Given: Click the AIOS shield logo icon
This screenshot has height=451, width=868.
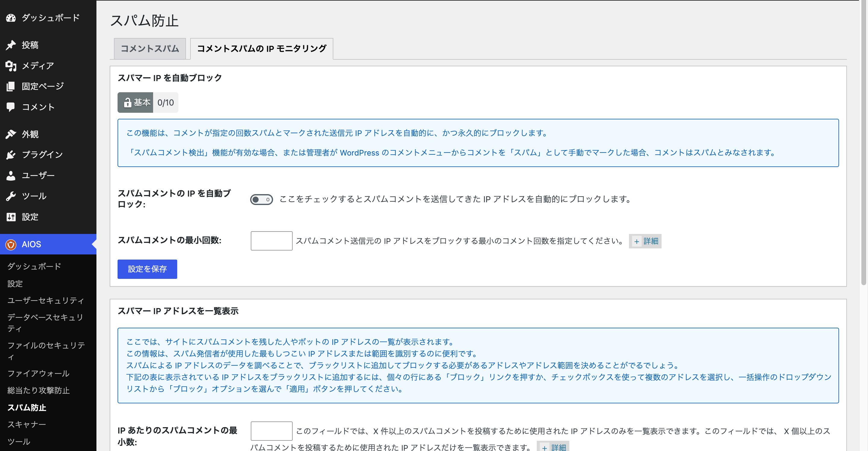Looking at the screenshot, I should [11, 244].
